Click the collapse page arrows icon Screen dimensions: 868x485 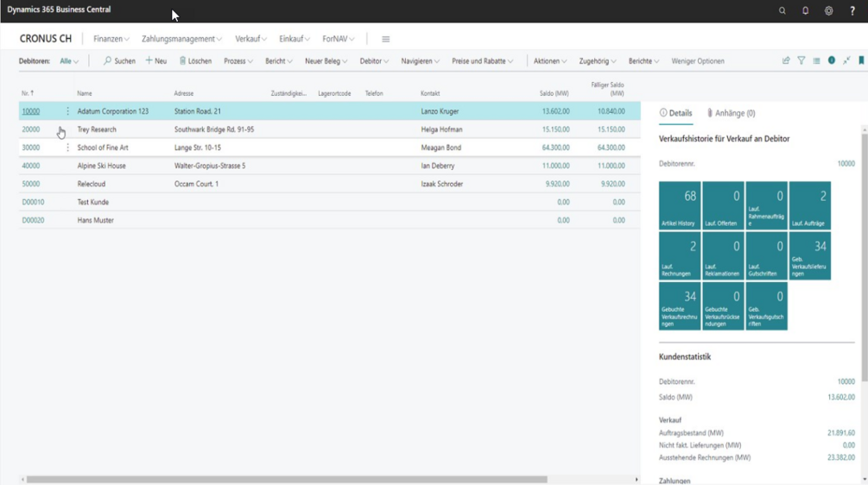(x=846, y=60)
